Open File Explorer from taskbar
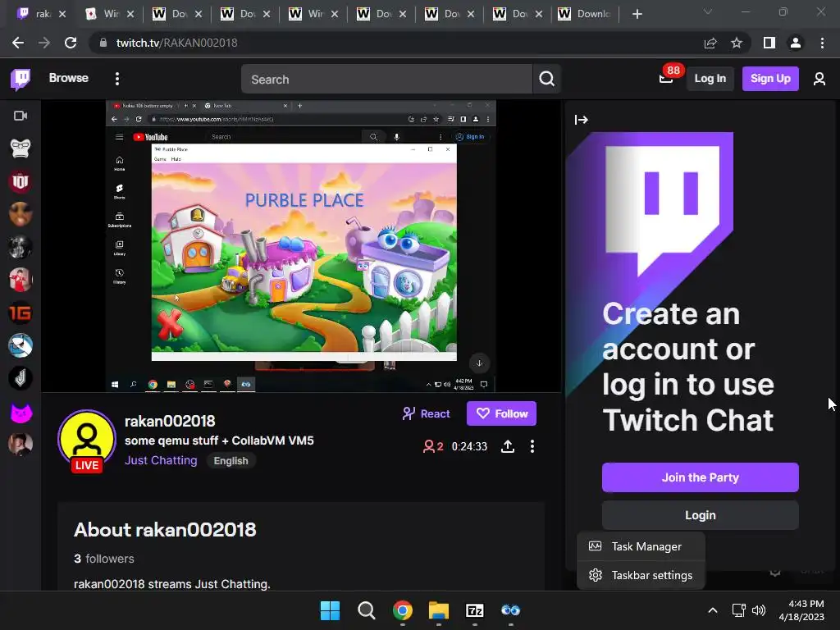 [438, 610]
